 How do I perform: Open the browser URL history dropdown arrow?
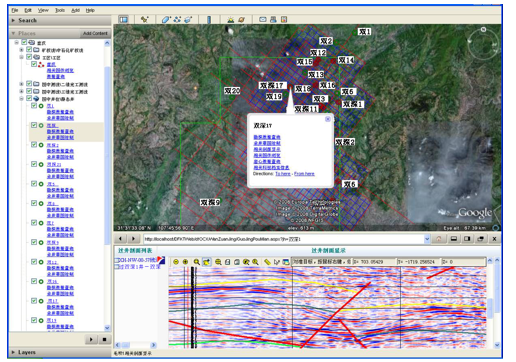tap(427, 239)
